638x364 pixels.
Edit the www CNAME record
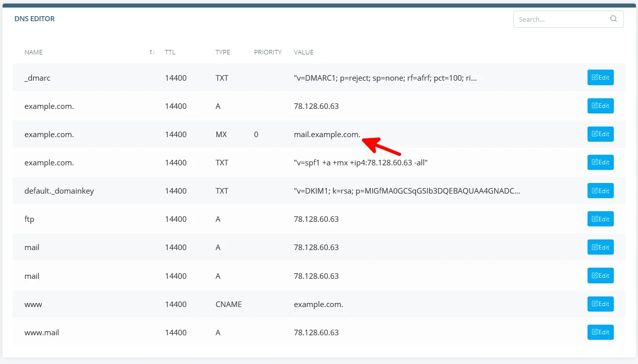click(x=600, y=304)
